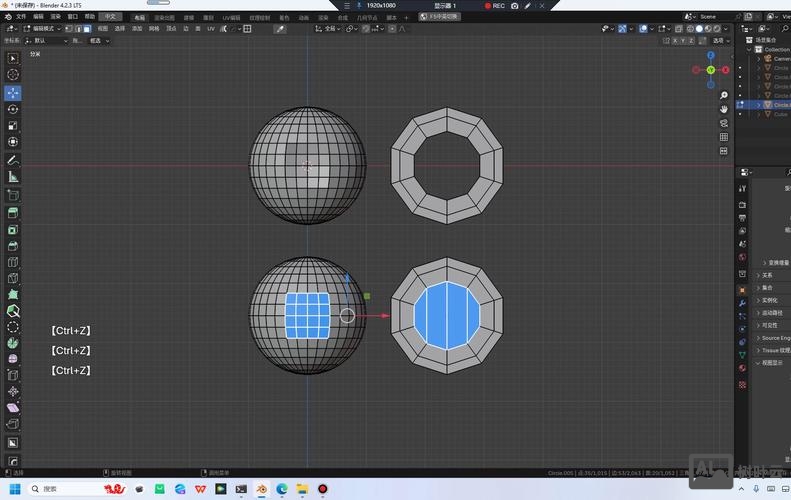Click the 中文 button in top bar
Viewport: 791px width, 500px height.
[x=112, y=17]
